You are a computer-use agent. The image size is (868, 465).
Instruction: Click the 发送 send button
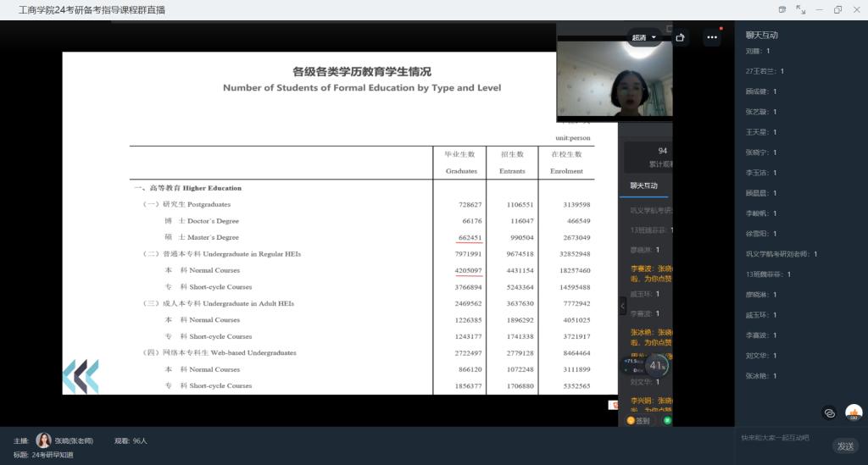click(845, 446)
